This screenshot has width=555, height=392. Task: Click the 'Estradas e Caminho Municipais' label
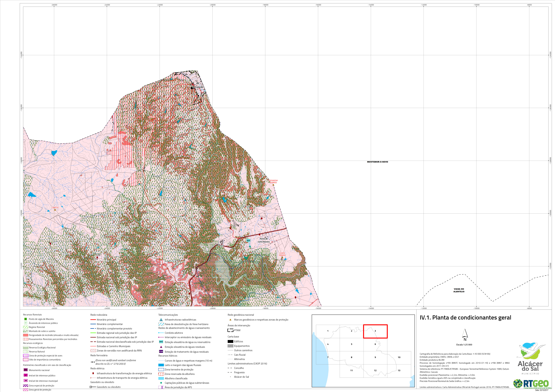(114, 346)
